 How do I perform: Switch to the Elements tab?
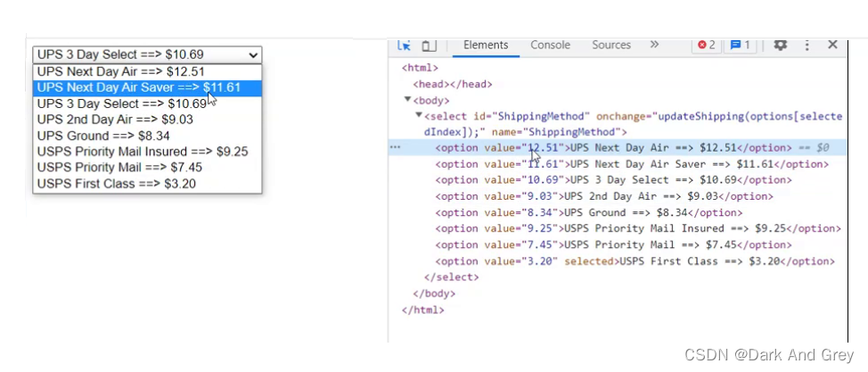point(486,45)
